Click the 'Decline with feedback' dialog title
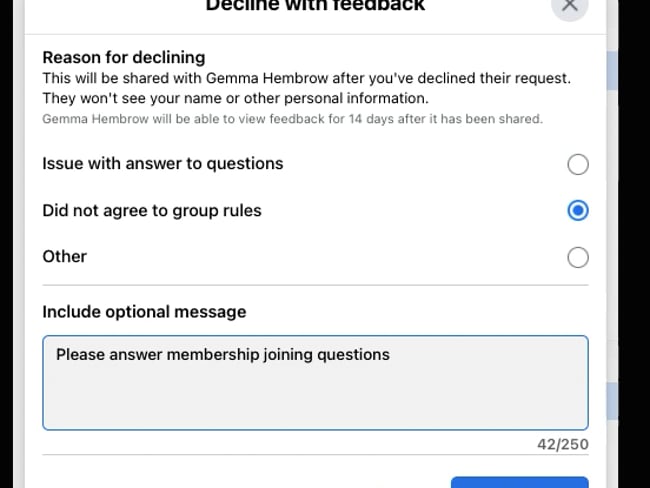Image resolution: width=650 pixels, height=488 pixels. (315, 6)
